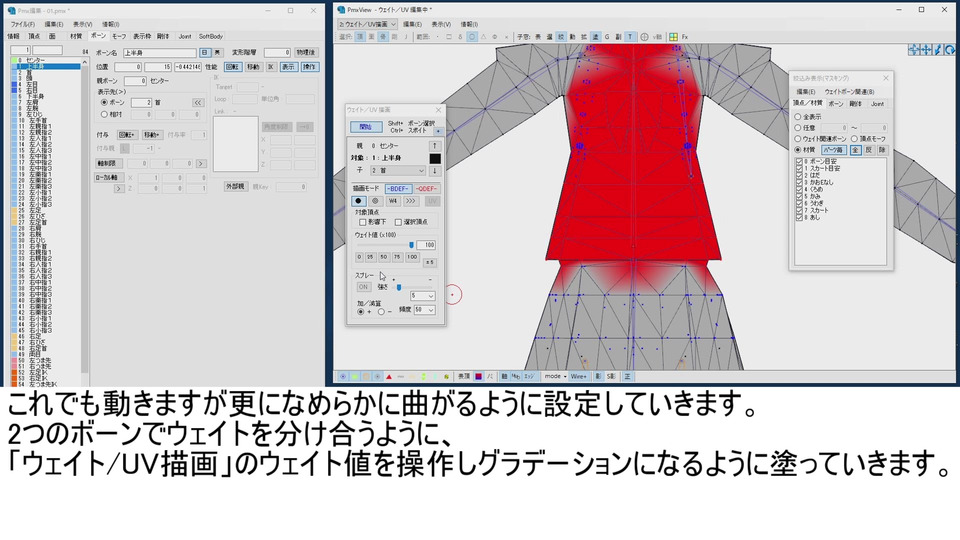This screenshot has width=960, height=540.
Task: Click the red triangle icon in bottom toolbar
Action: tap(390, 376)
